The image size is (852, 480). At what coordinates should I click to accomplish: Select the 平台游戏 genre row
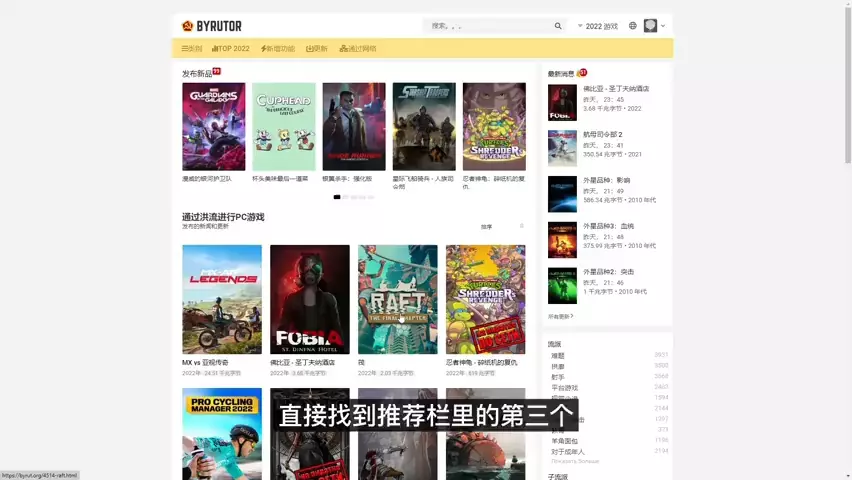tap(609, 388)
